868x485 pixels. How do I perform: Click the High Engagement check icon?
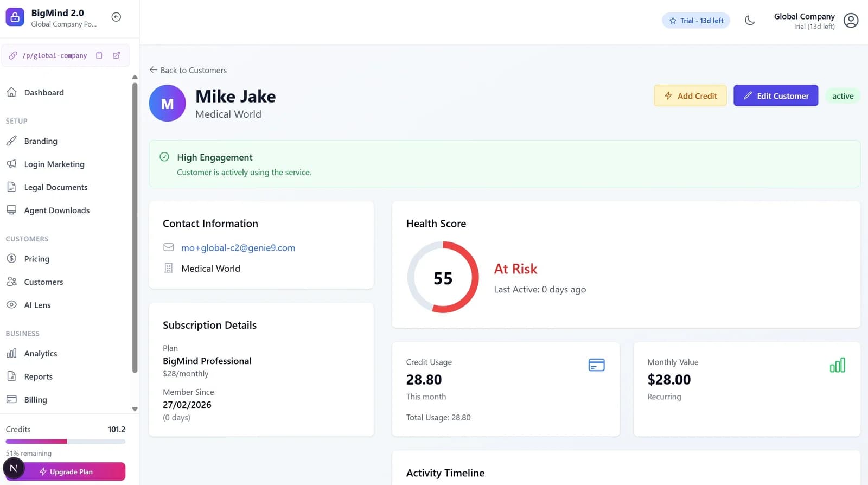(164, 157)
